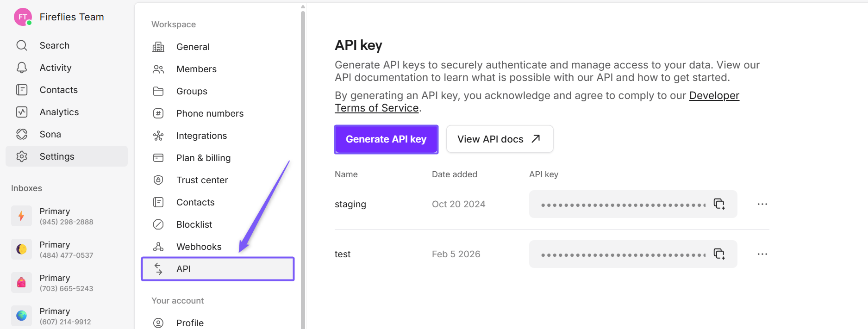Screen dimensions: 868x329
Task: Click the Analytics chart icon
Action: pyautogui.click(x=22, y=112)
